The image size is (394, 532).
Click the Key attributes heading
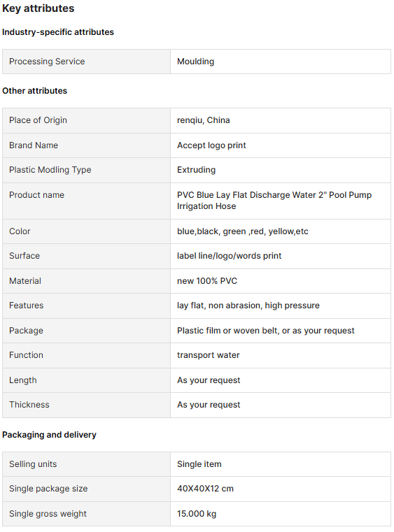point(38,8)
